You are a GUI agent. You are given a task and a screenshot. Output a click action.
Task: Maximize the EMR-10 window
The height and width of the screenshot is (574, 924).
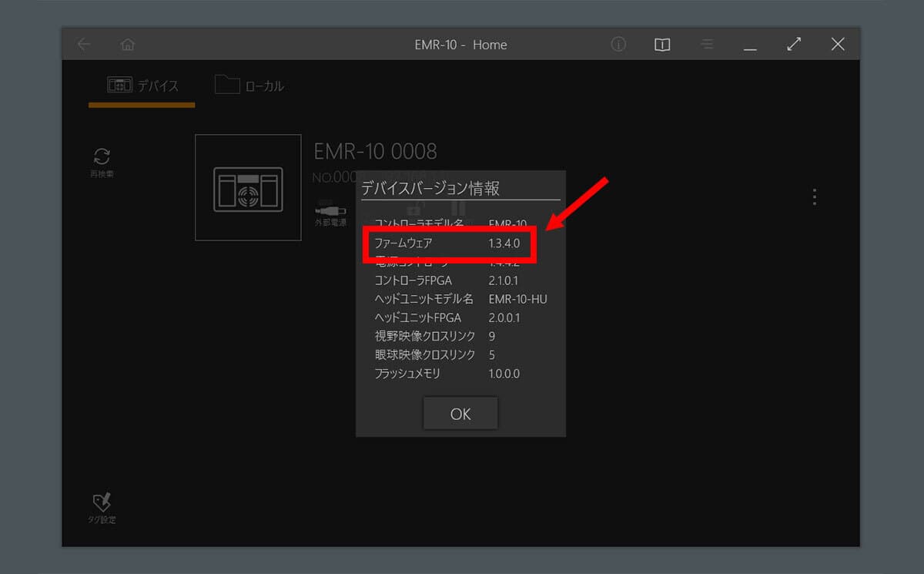point(794,45)
